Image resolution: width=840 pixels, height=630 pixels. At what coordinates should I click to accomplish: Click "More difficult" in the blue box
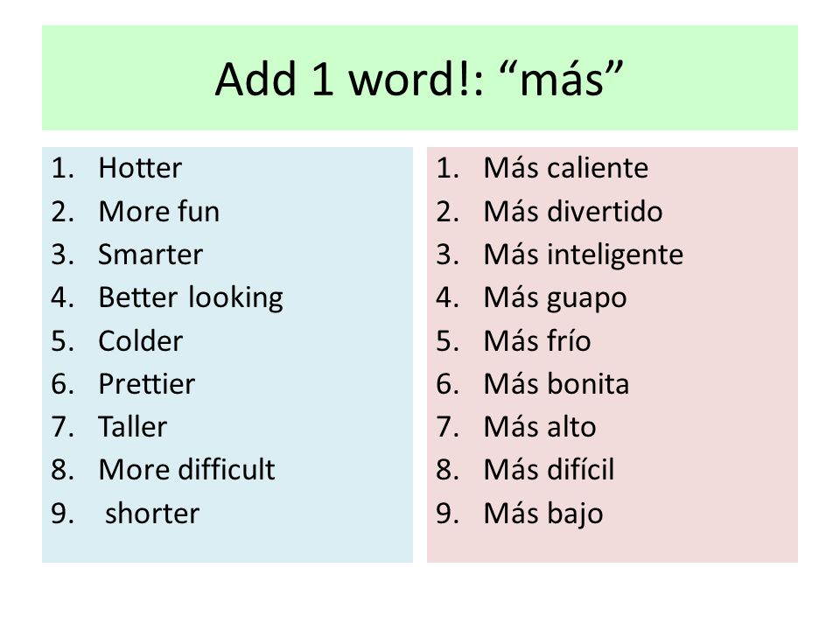(x=187, y=470)
